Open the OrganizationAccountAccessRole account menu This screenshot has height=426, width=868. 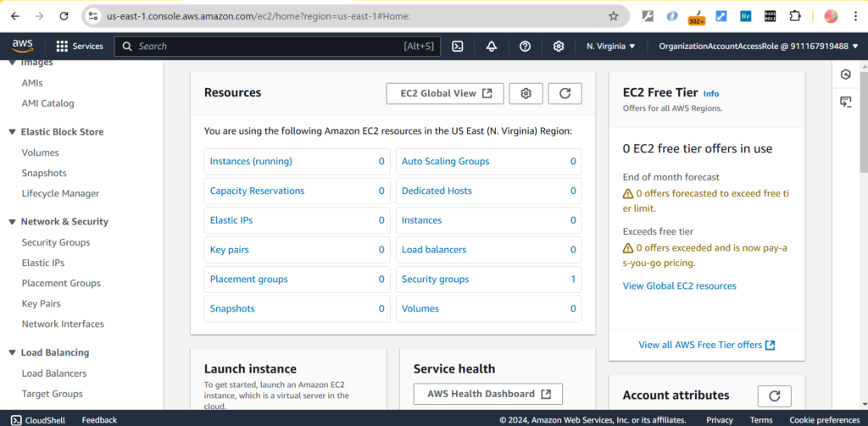(x=759, y=47)
